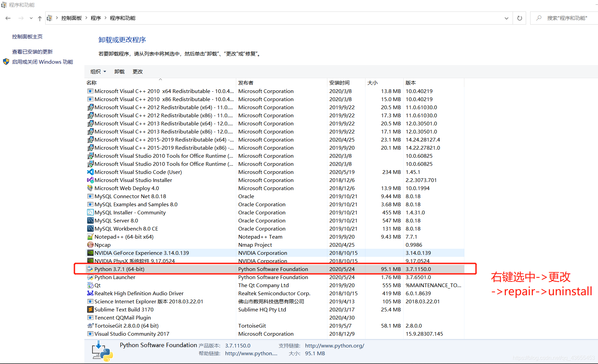Click 卸载 toolbar button
Viewport: 598px width, 364px height.
(x=119, y=71)
